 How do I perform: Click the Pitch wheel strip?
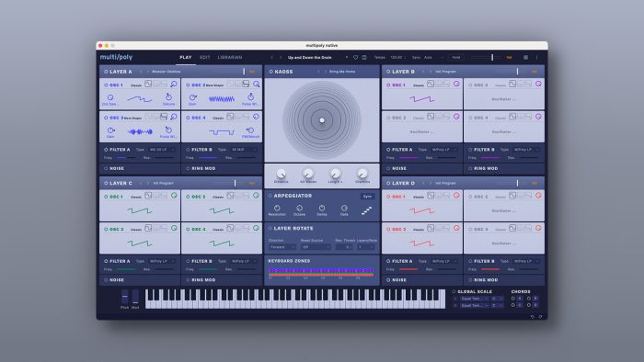124,297
